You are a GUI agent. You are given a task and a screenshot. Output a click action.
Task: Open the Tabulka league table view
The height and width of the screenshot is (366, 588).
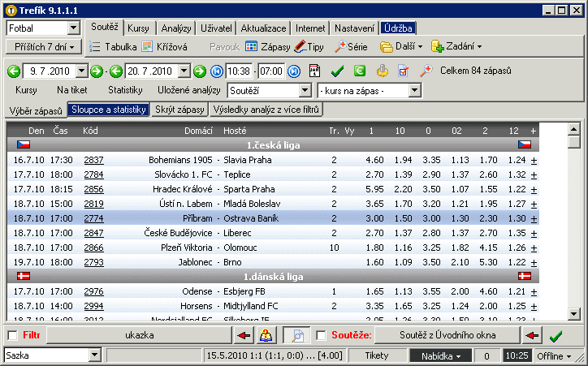point(113,47)
